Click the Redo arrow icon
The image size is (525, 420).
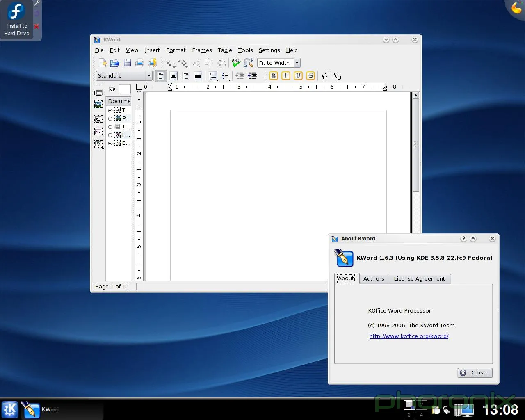183,63
